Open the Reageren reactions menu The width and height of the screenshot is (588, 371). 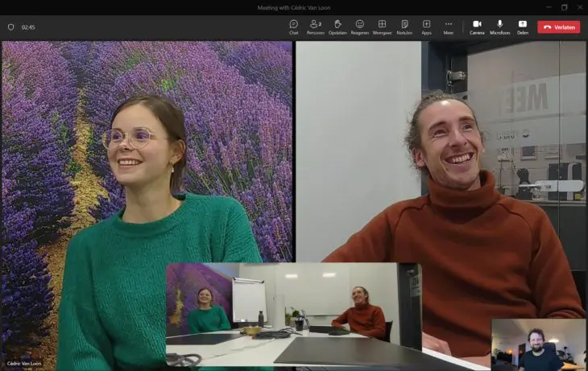(x=359, y=27)
